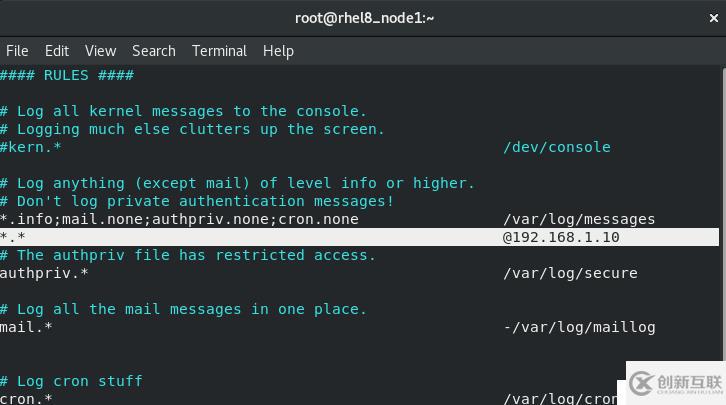This screenshot has width=726, height=405.
Task: Open the Search menu
Action: pos(154,51)
